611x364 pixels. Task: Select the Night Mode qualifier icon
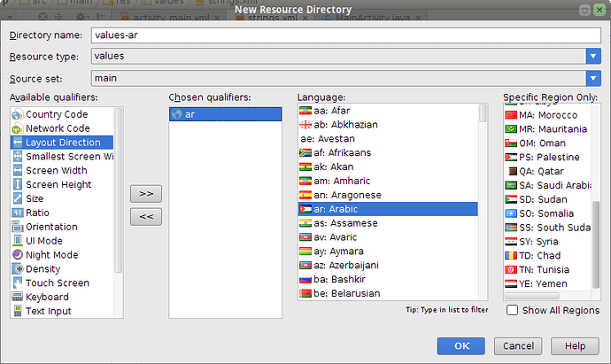click(18, 255)
